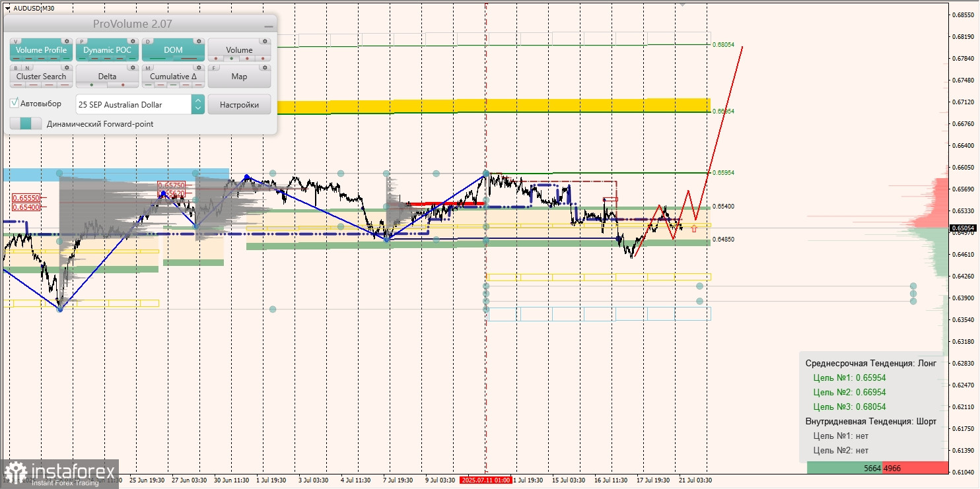Viewport: 980px width, 489px height.
Task: Open the contract selector arrows
Action: coord(197,104)
